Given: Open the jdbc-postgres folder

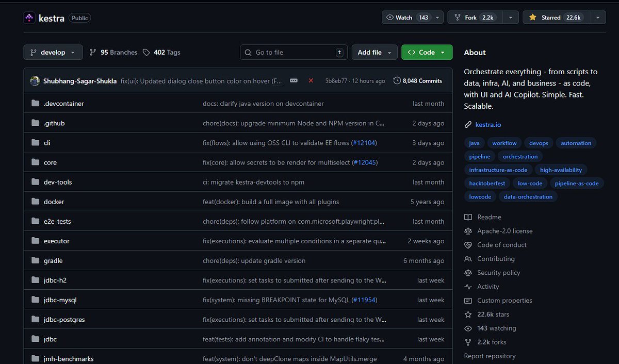Looking at the screenshot, I should [64, 320].
